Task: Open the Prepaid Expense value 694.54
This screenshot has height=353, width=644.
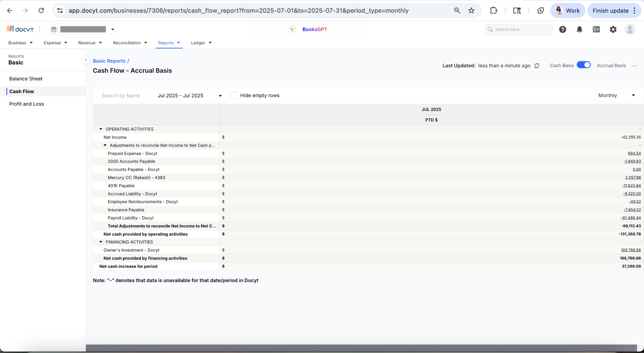Action: click(x=634, y=154)
